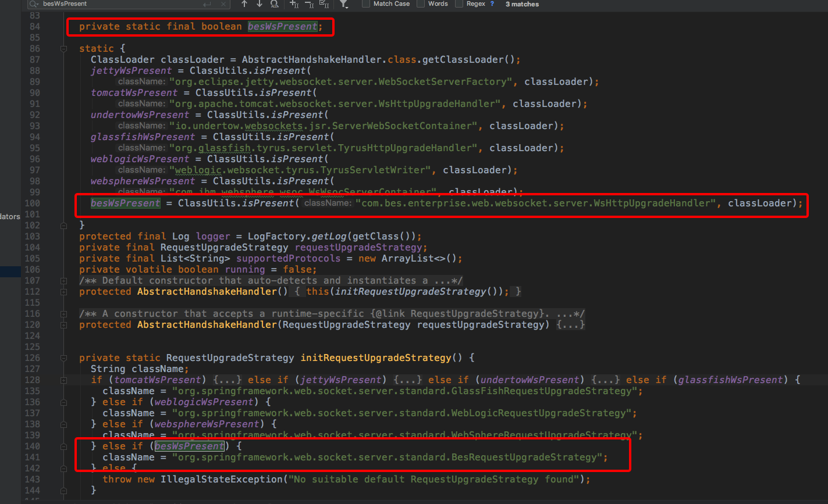Click 'running' variable on line 106
The height and width of the screenshot is (504, 828).
click(245, 269)
